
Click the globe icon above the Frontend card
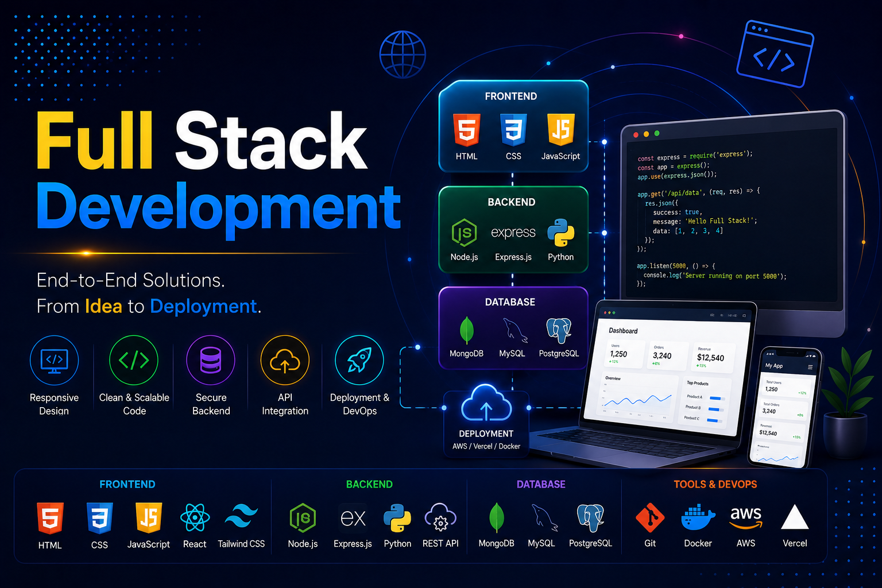(403, 55)
